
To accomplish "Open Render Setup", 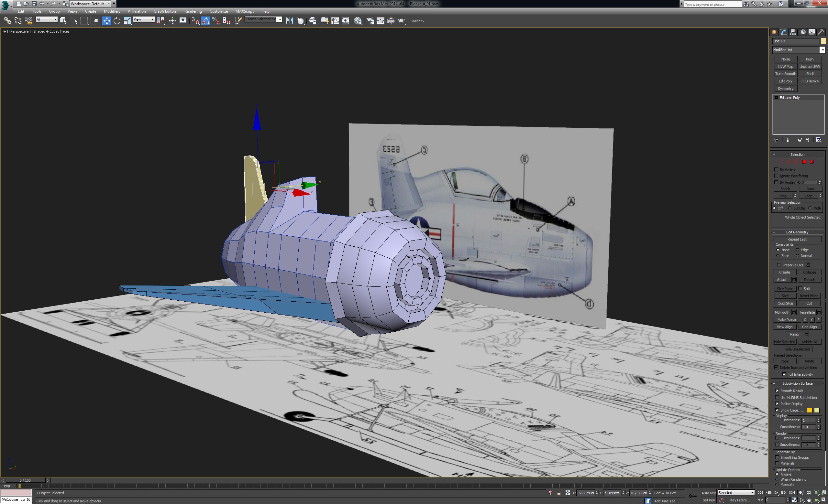I will click(370, 21).
